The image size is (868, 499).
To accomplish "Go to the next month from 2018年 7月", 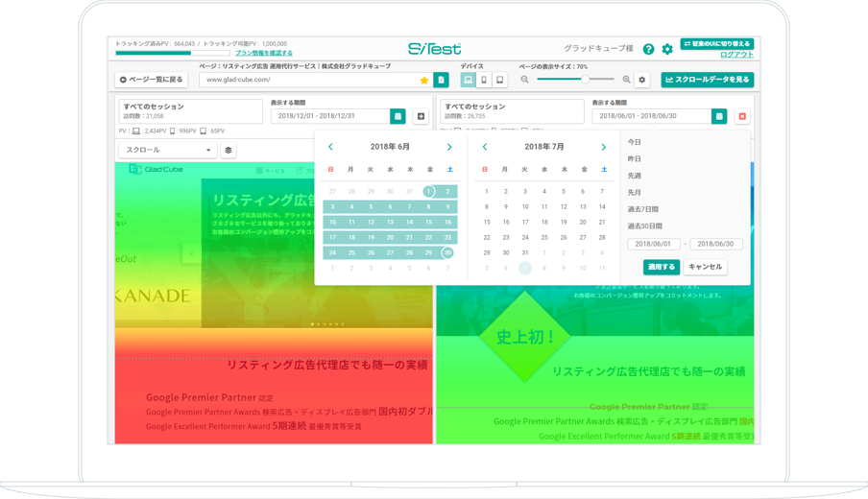I will [603, 147].
